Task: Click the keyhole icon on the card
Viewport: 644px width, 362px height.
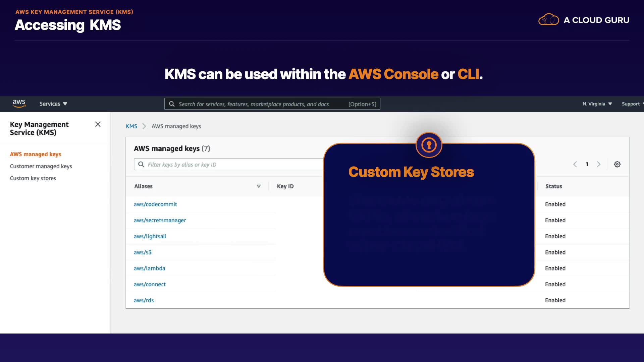Action: pos(429,145)
